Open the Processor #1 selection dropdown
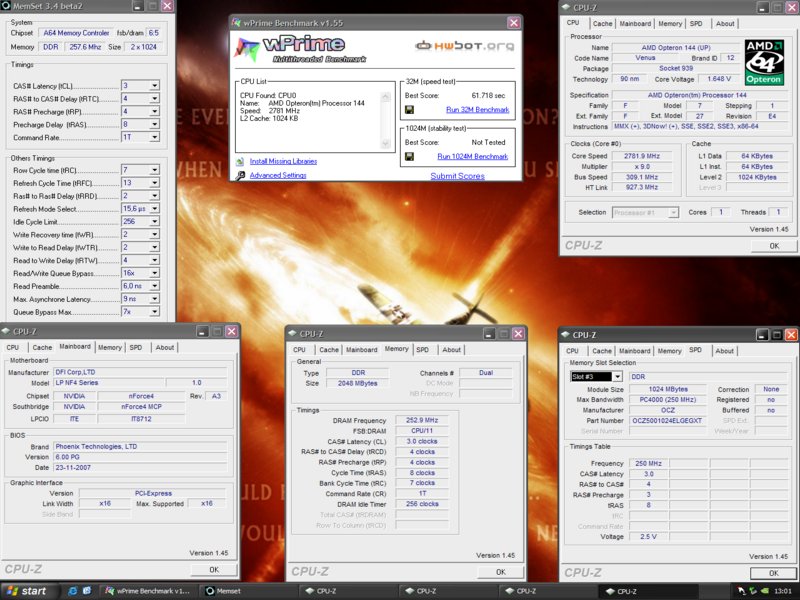This screenshot has height=600, width=800. tap(673, 212)
